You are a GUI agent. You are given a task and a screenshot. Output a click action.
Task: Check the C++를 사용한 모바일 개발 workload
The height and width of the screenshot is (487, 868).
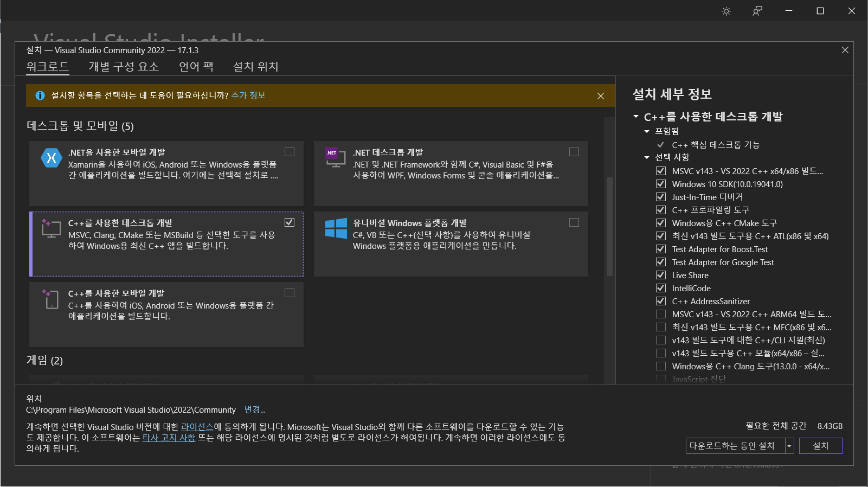pyautogui.click(x=290, y=293)
